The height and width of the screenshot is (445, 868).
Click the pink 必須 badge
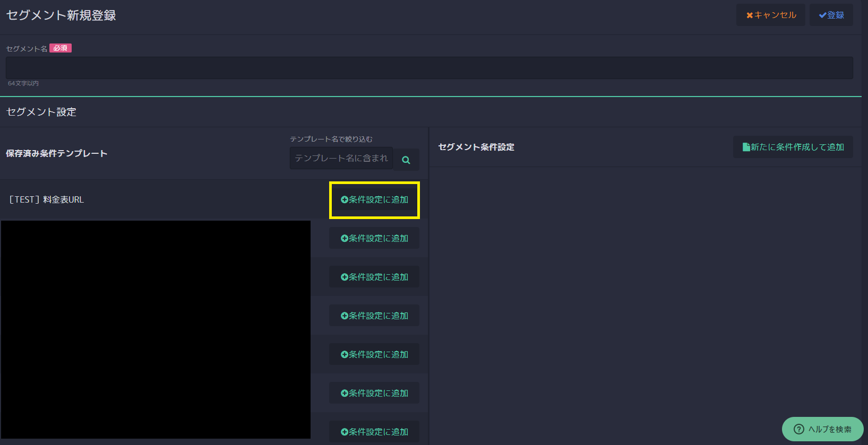coord(61,48)
